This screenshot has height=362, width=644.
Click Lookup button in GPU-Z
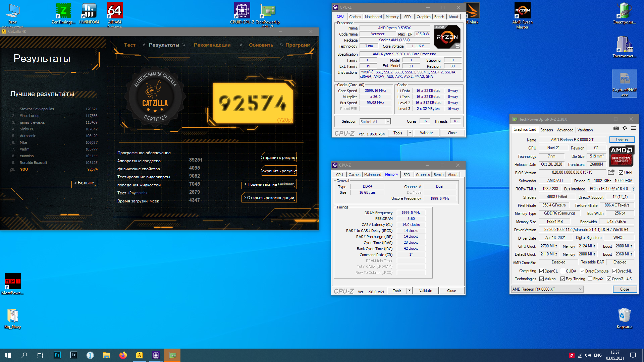tap(622, 140)
